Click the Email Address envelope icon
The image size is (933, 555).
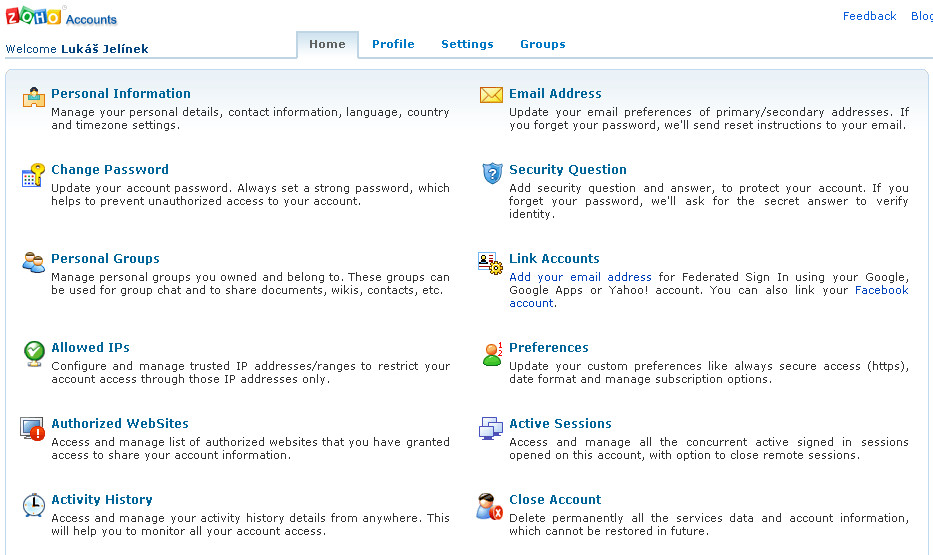coord(491,96)
